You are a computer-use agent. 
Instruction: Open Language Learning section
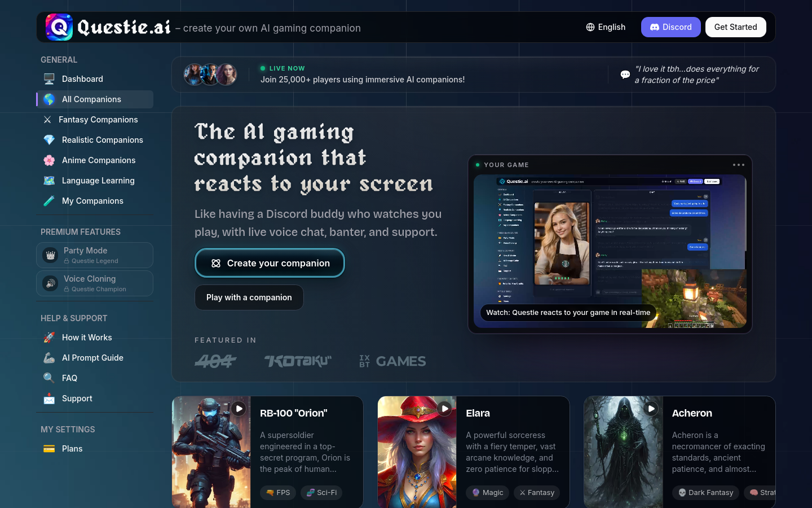tap(95, 181)
